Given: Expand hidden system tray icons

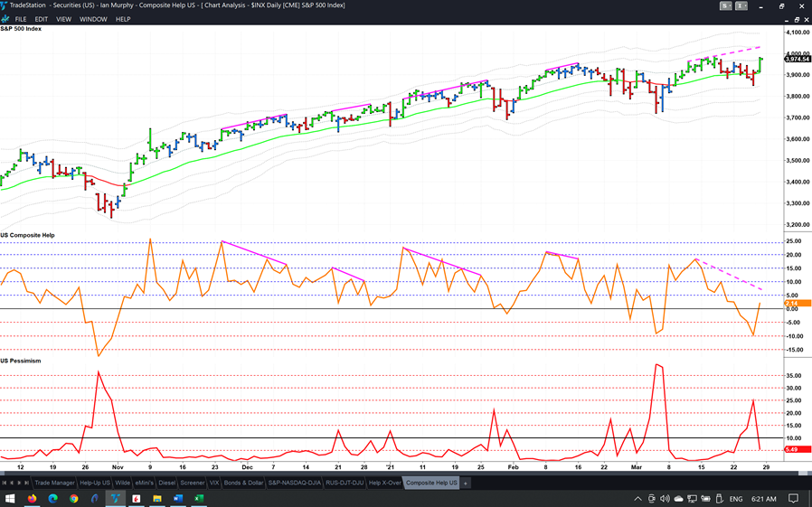Looking at the screenshot, I should [x=637, y=498].
